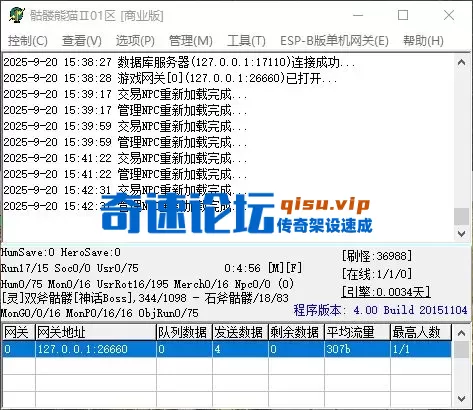This screenshot has width=473, height=410.
Task: Click the 1/1 highest player count cell
Action: coord(421,349)
